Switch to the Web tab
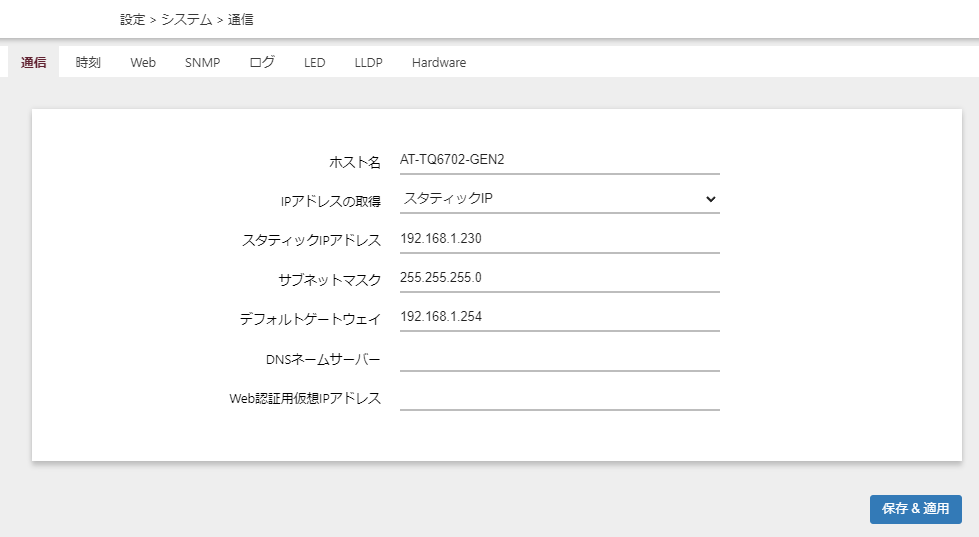979x537 pixels. (x=143, y=62)
